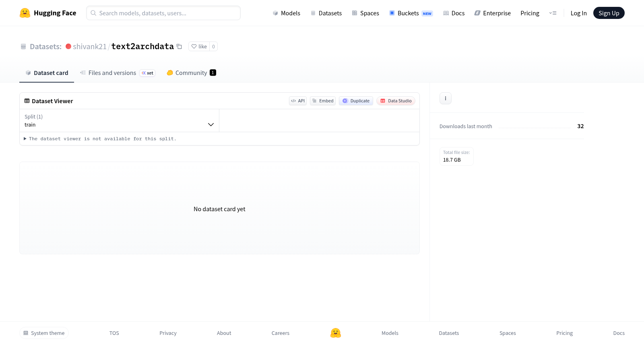This screenshot has width=644, height=347.
Task: Click the footer Hugging Face emoji icon
Action: click(336, 333)
